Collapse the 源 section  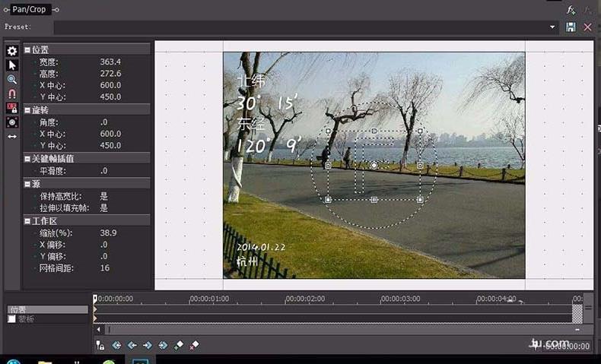[x=27, y=184]
